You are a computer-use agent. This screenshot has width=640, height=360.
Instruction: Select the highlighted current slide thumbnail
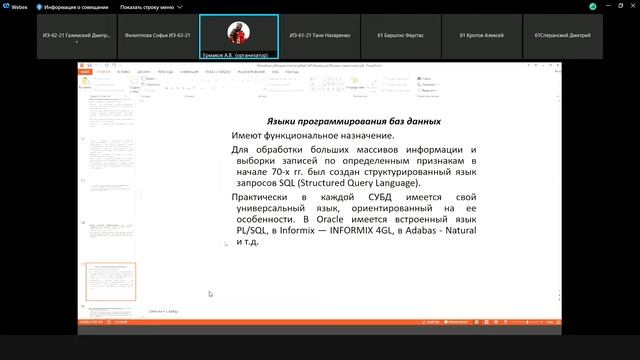111,282
